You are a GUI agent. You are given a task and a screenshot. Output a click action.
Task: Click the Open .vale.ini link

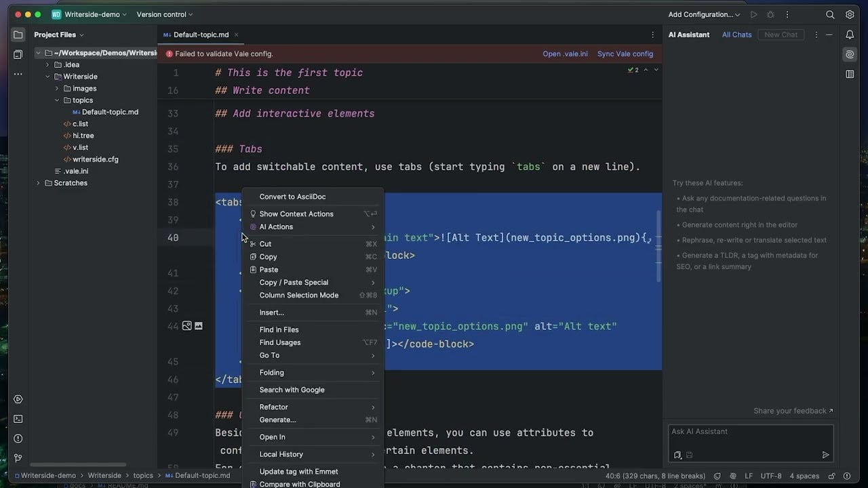click(565, 54)
